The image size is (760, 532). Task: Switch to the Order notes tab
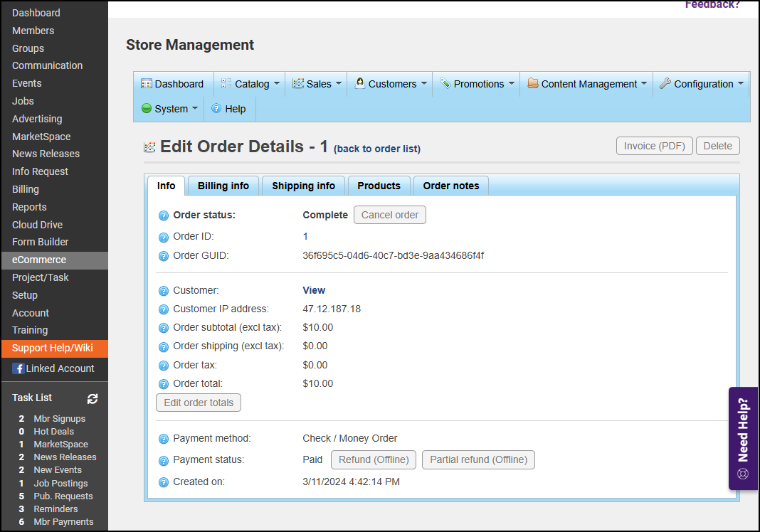click(x=451, y=186)
